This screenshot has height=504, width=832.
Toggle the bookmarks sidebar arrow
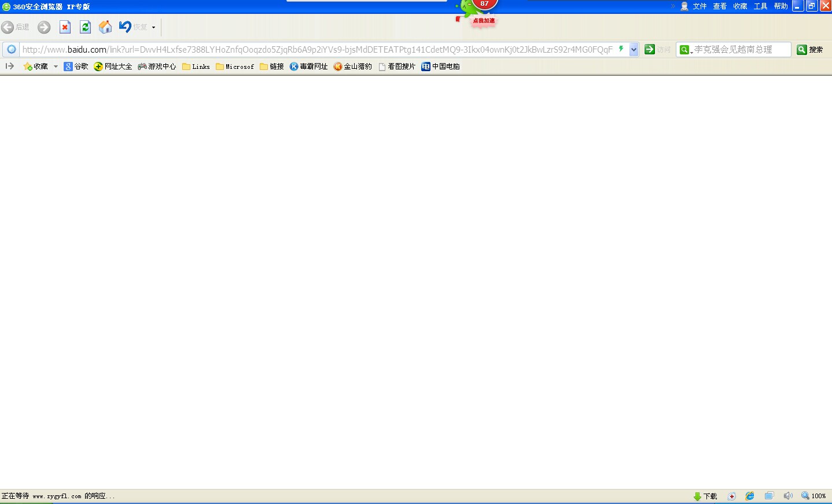9,67
